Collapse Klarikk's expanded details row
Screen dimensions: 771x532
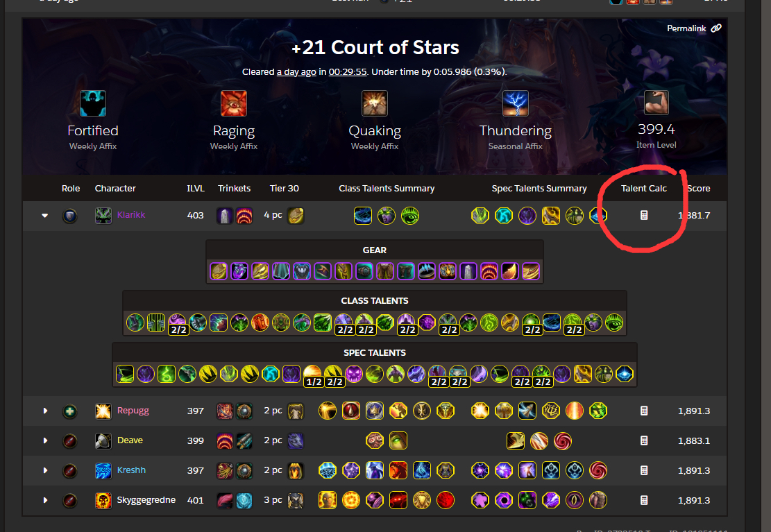(x=44, y=215)
